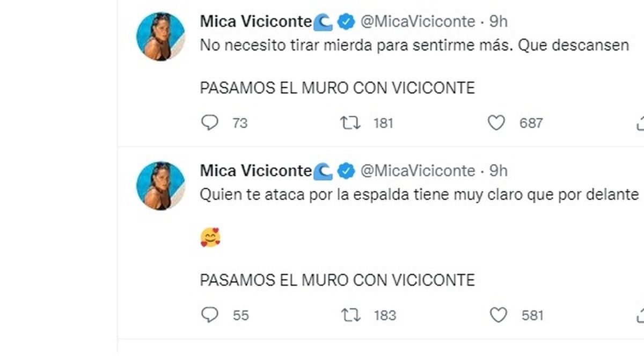Screen dimensions: 644x362
Task: Open the profile picture on the second tweet
Action: (160, 186)
